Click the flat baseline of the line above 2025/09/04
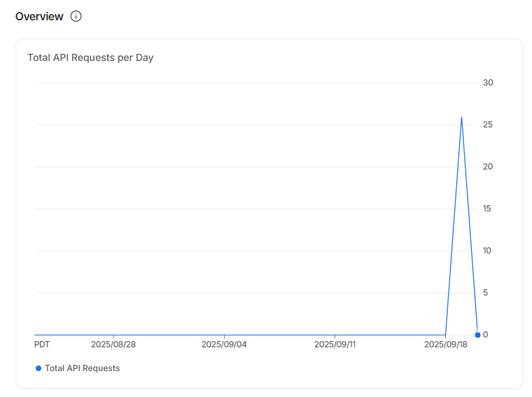 tap(224, 335)
